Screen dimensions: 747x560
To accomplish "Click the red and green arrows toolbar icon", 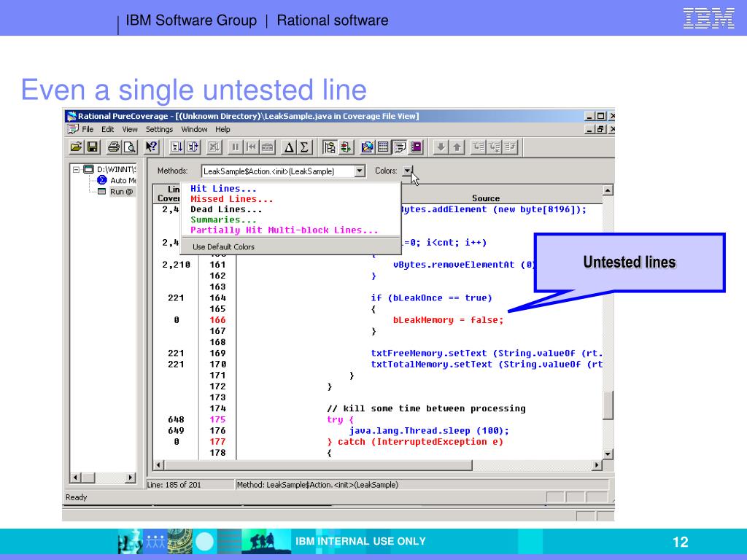I will (346, 147).
